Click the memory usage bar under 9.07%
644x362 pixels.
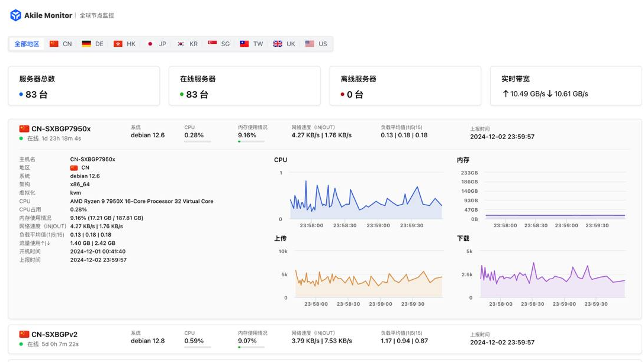point(252,347)
